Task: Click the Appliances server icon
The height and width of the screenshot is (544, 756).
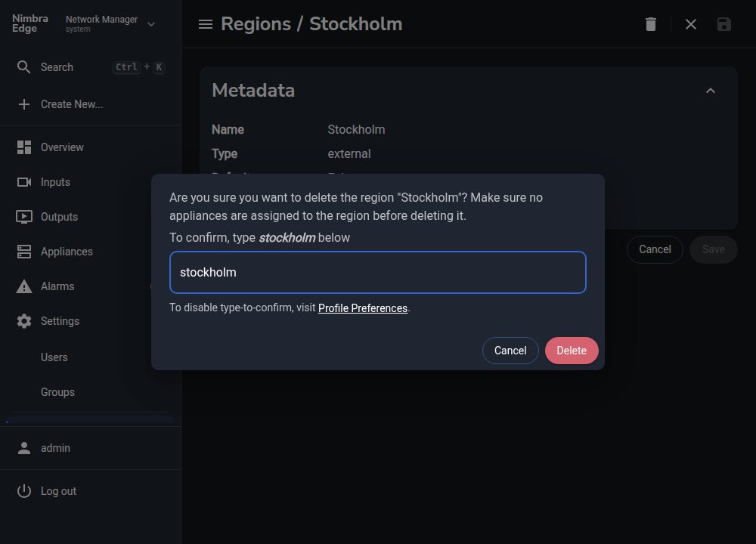Action: (x=23, y=252)
